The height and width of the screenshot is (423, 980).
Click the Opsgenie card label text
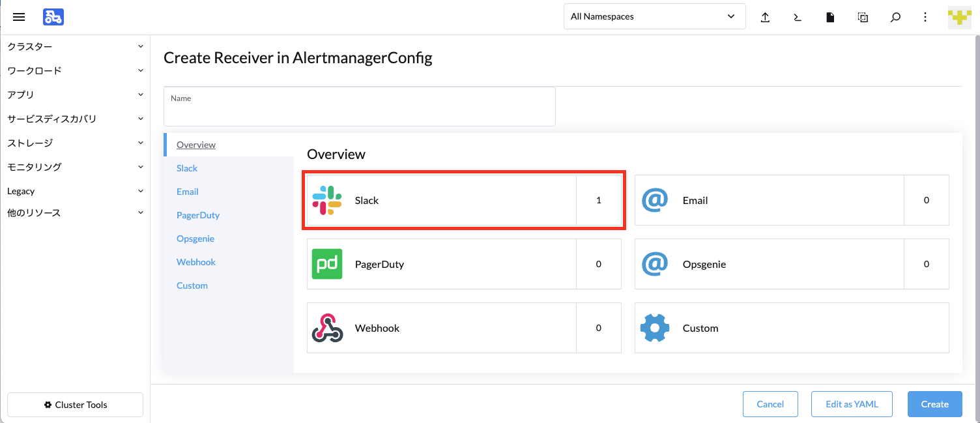click(704, 265)
